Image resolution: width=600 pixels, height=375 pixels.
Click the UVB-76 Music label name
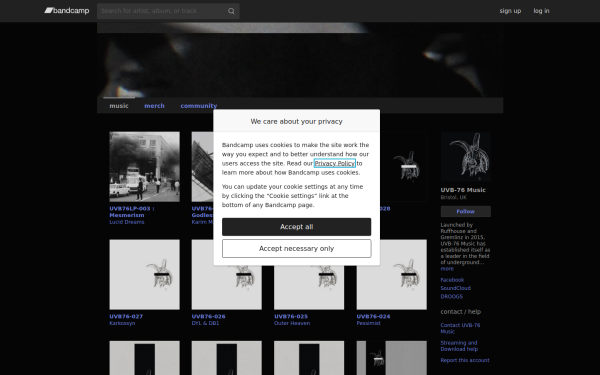click(463, 190)
